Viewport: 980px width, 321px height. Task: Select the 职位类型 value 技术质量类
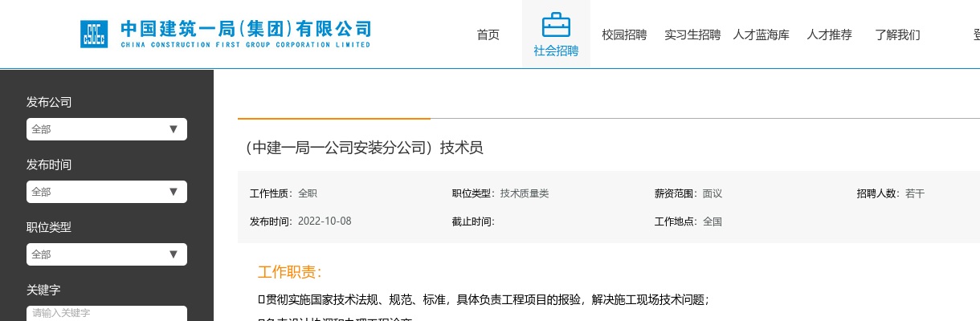(x=525, y=193)
